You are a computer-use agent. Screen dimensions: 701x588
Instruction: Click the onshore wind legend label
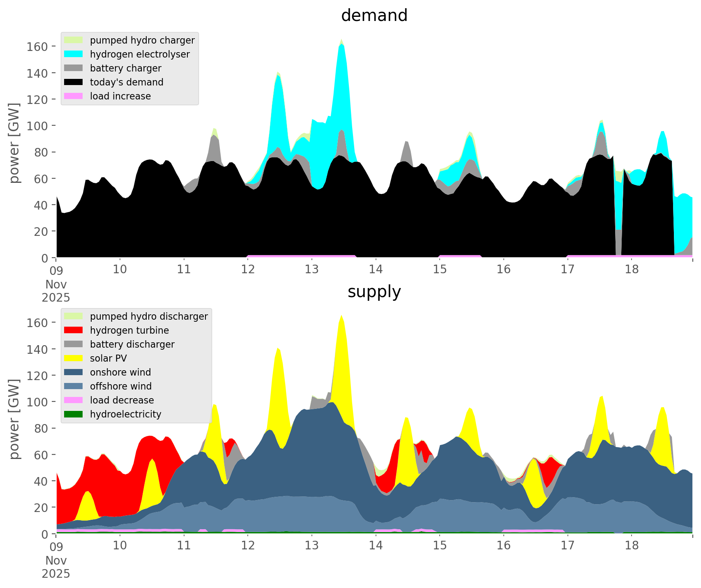(120, 372)
